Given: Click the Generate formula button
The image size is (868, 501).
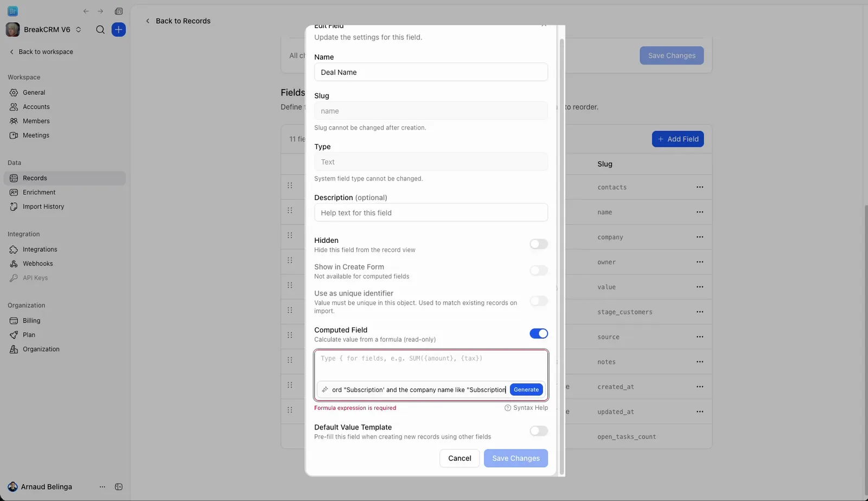Looking at the screenshot, I should pos(526,389).
